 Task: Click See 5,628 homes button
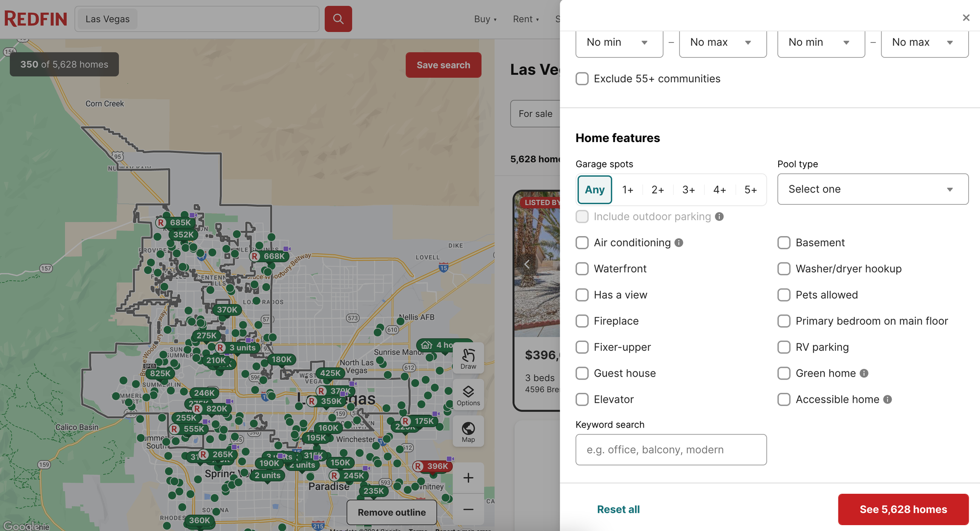tap(903, 509)
